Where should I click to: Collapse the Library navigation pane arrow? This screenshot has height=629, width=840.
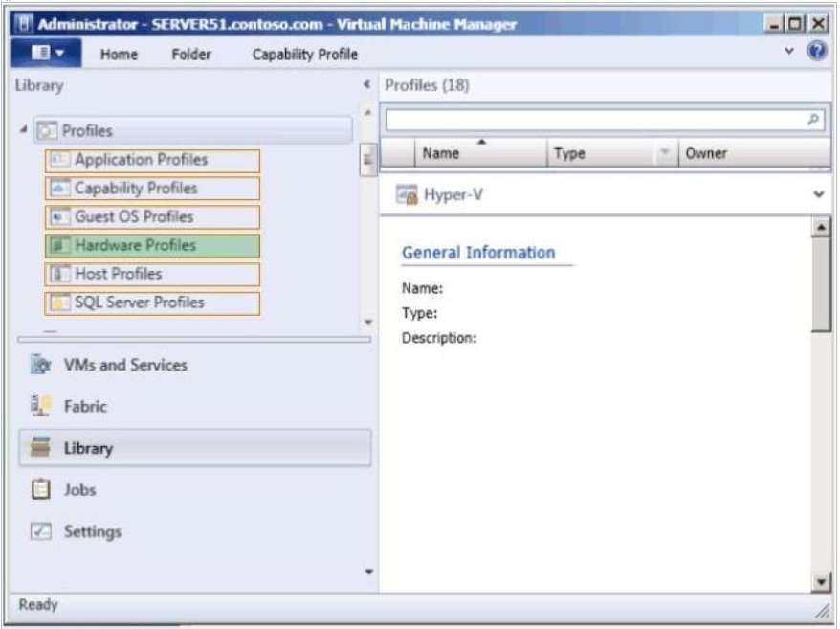click(x=367, y=84)
